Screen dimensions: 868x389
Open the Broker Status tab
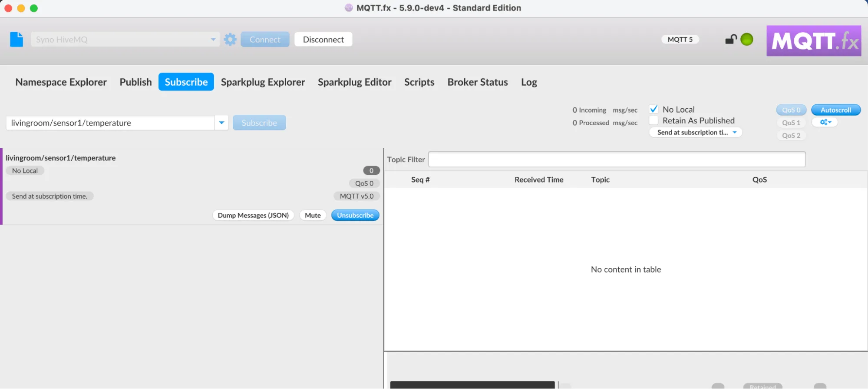click(x=478, y=82)
